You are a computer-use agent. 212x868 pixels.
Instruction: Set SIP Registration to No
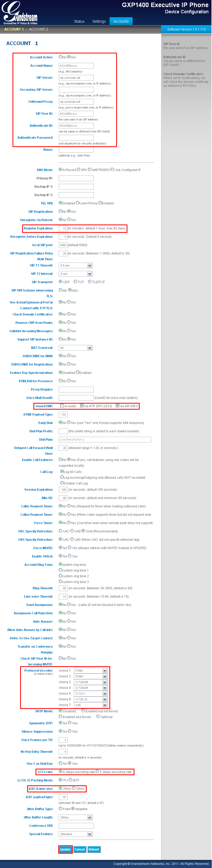[x=60, y=211]
